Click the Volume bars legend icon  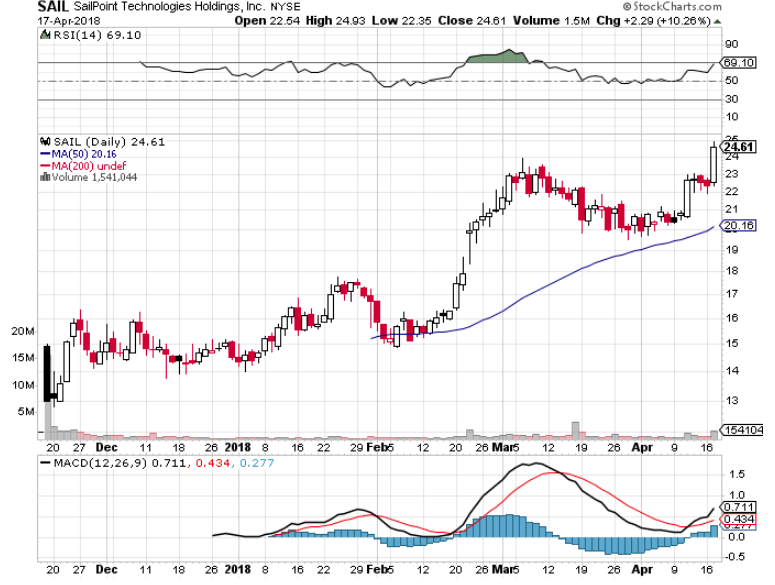[42, 177]
